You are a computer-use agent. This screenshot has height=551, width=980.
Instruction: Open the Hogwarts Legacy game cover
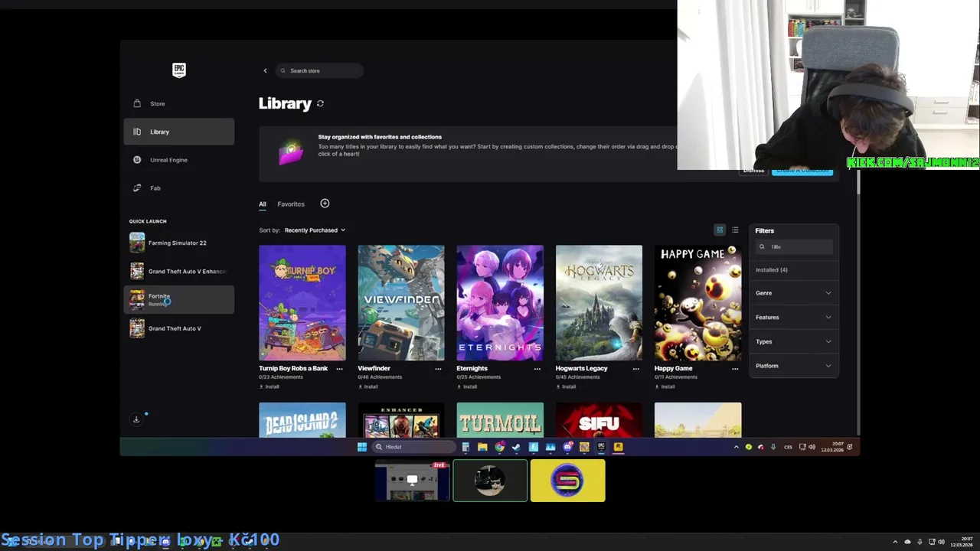pos(599,302)
